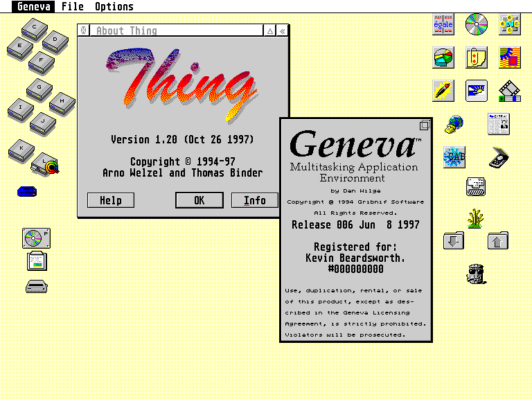Click the 'Copyright © 1994-97' line in About Thing
The height and width of the screenshot is (399, 532).
coord(183,161)
